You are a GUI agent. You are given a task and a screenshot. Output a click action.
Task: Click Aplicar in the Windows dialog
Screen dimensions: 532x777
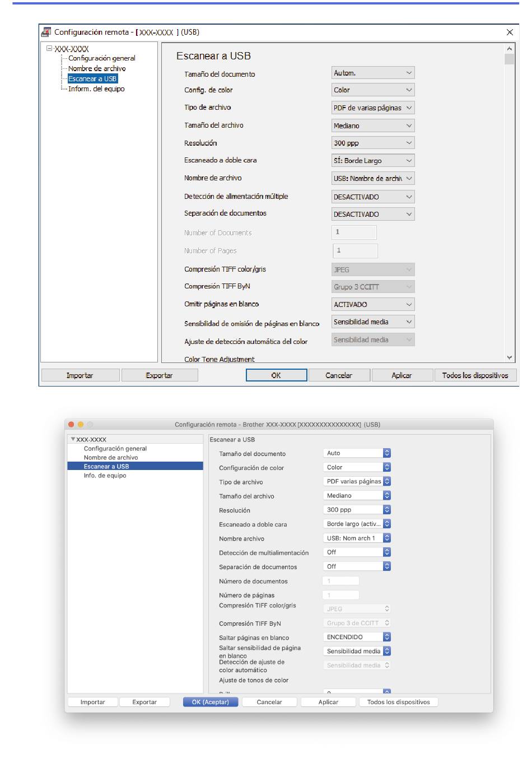coord(402,375)
